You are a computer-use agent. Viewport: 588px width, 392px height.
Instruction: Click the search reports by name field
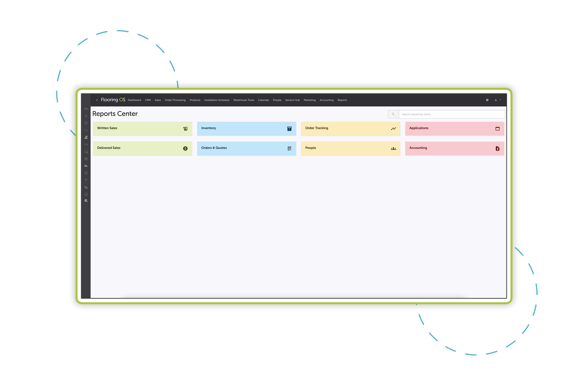point(452,114)
